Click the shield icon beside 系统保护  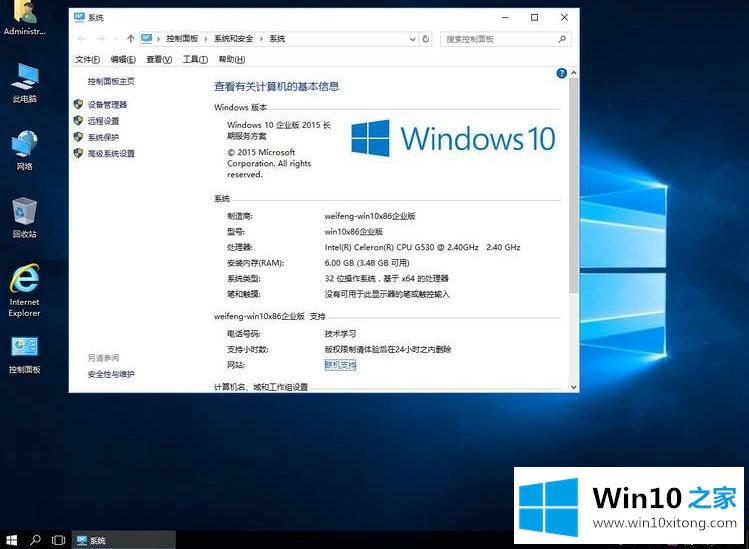[x=78, y=137]
